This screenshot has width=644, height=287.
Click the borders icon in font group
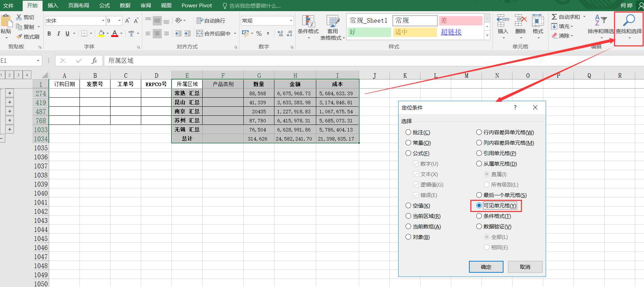pos(84,33)
